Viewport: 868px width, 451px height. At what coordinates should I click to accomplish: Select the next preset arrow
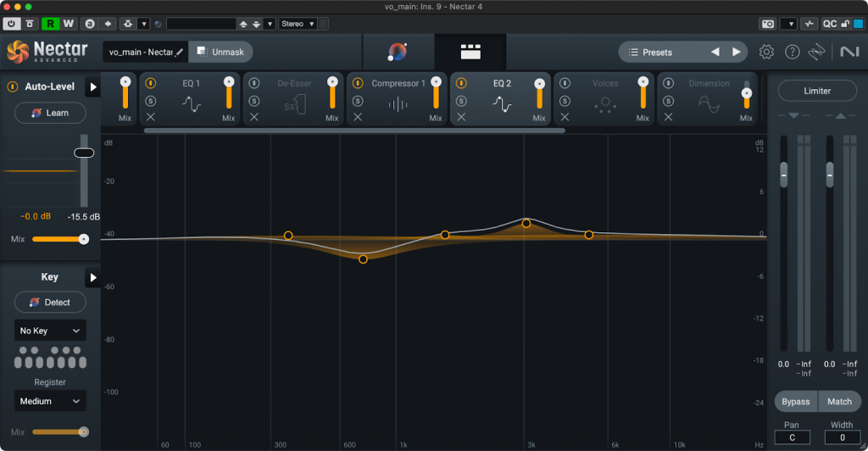(736, 53)
